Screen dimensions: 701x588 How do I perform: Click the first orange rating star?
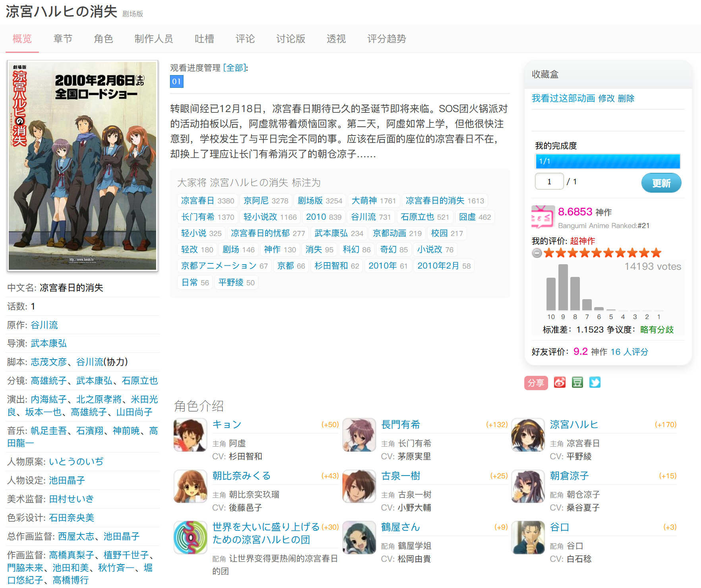click(x=549, y=253)
